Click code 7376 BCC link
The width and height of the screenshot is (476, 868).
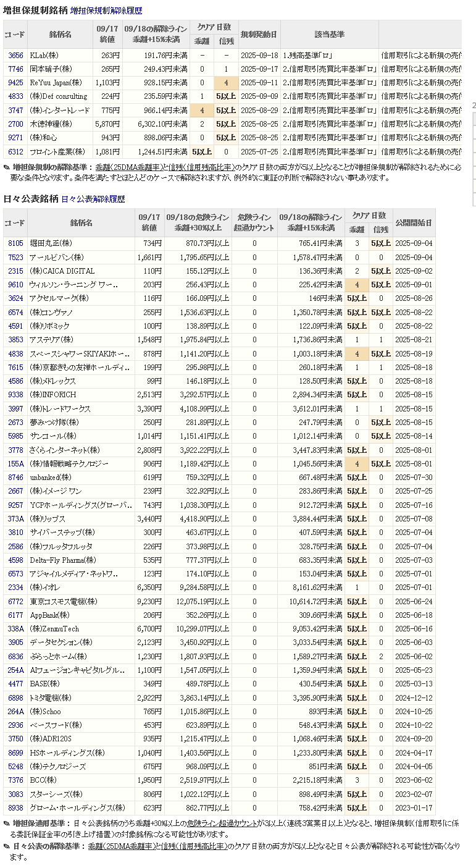coord(15,780)
